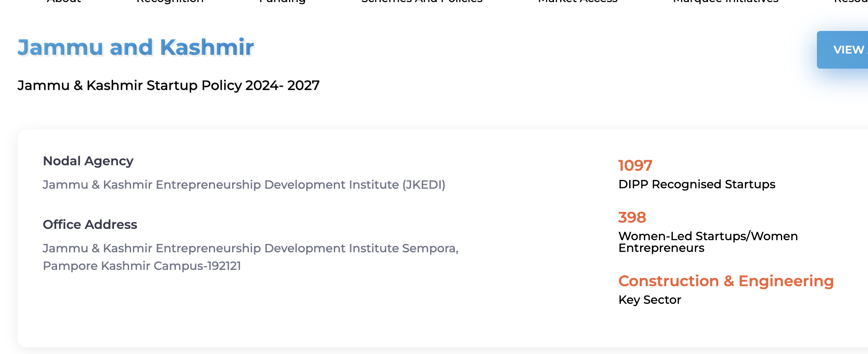Click the 1097 startups count
Screen dimensions: 868x354
[x=635, y=166]
